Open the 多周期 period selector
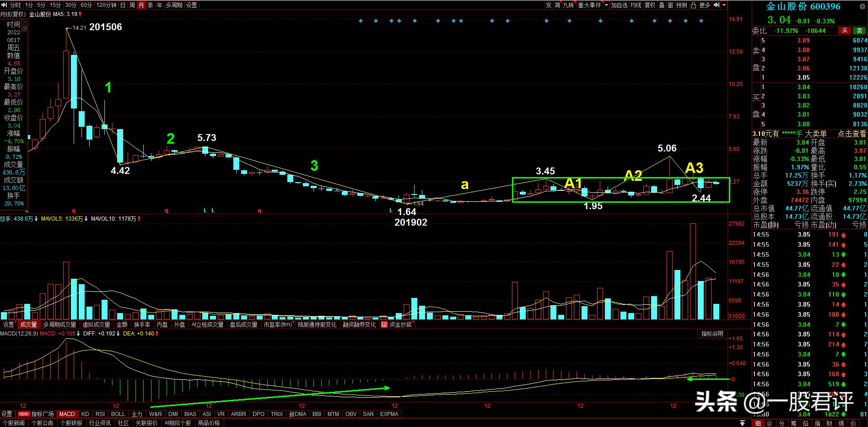The image size is (868, 427). click(174, 5)
